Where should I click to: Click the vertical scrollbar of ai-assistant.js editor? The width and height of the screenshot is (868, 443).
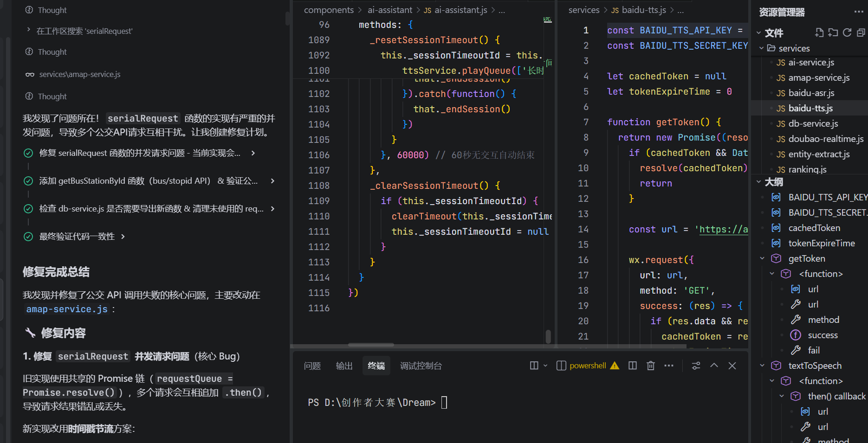(x=548, y=336)
